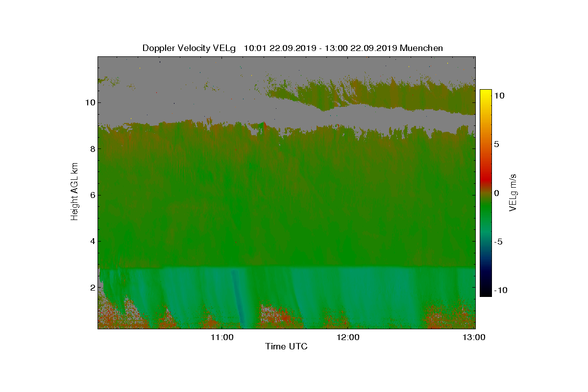Click the colorbar tick label -5

497,242
